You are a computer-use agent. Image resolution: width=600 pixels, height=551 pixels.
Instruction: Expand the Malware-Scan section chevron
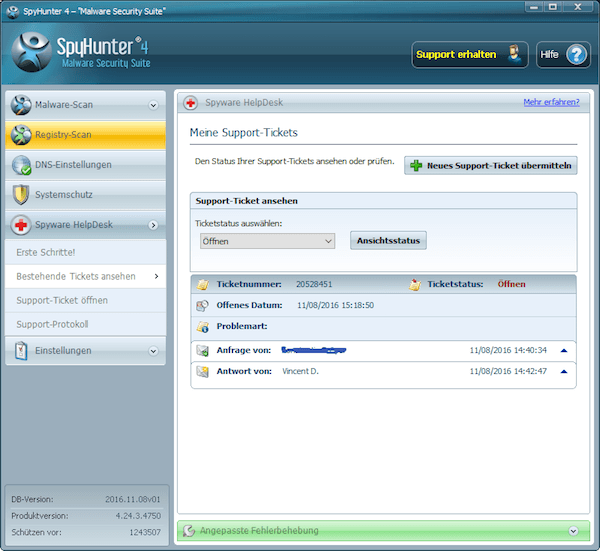pos(153,105)
